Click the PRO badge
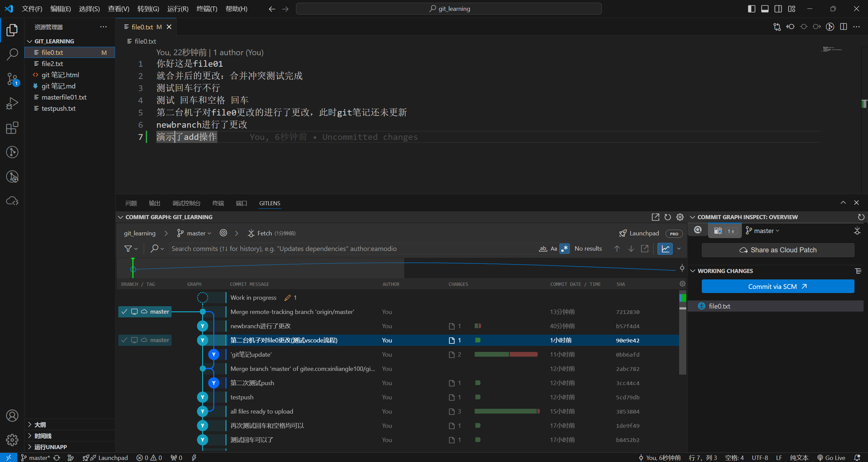 [674, 233]
